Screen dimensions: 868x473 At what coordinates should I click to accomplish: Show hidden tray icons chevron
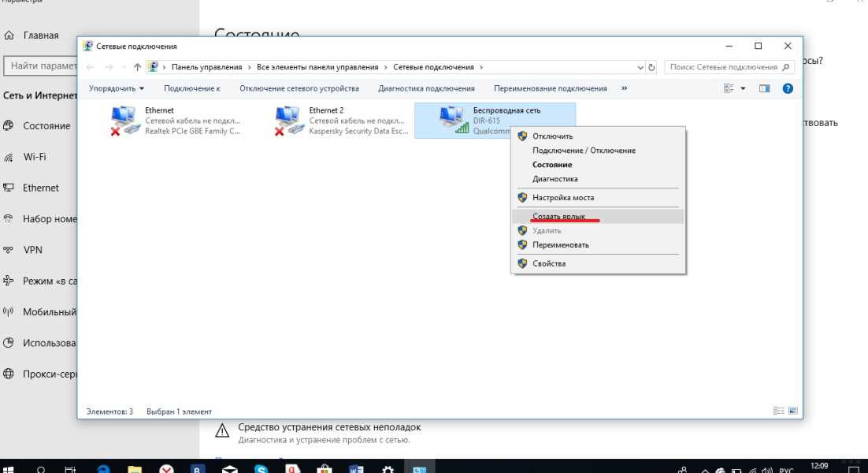click(705, 471)
